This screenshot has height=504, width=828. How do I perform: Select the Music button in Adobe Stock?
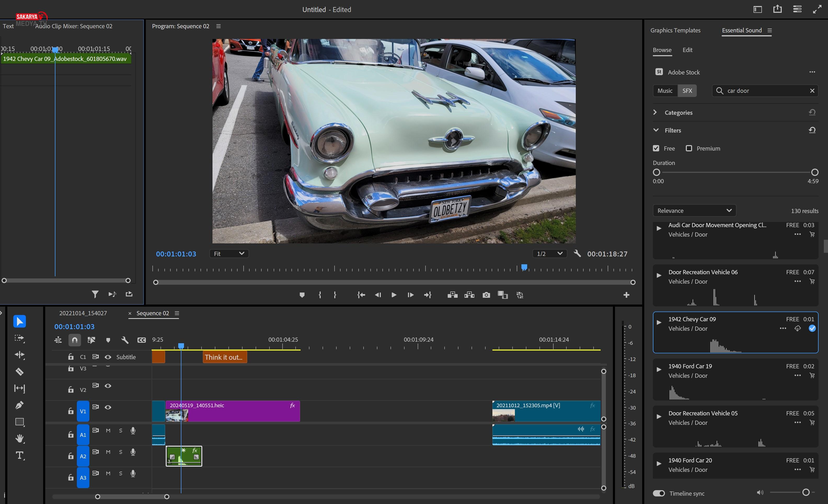(665, 91)
